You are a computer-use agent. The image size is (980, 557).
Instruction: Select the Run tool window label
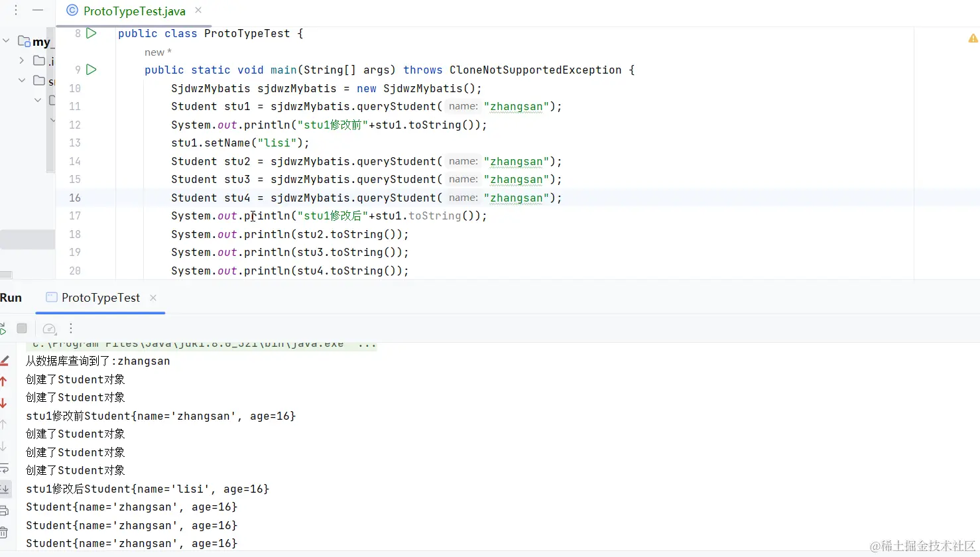tap(11, 298)
